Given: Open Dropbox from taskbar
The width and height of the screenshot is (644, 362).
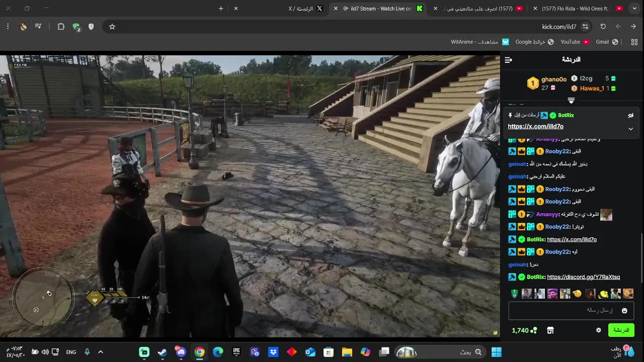Looking at the screenshot, I should pos(273,352).
